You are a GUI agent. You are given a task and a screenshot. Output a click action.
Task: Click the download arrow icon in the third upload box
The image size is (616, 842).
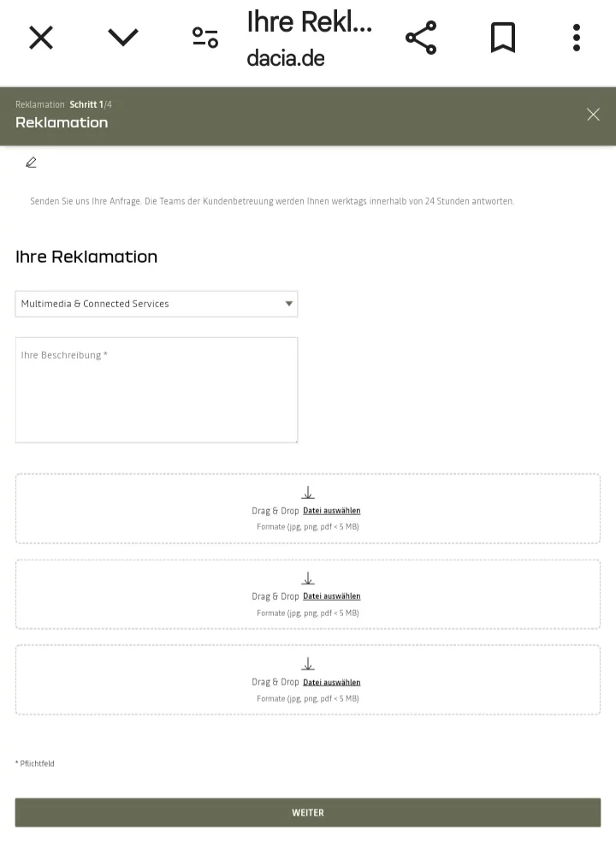pyautogui.click(x=308, y=665)
